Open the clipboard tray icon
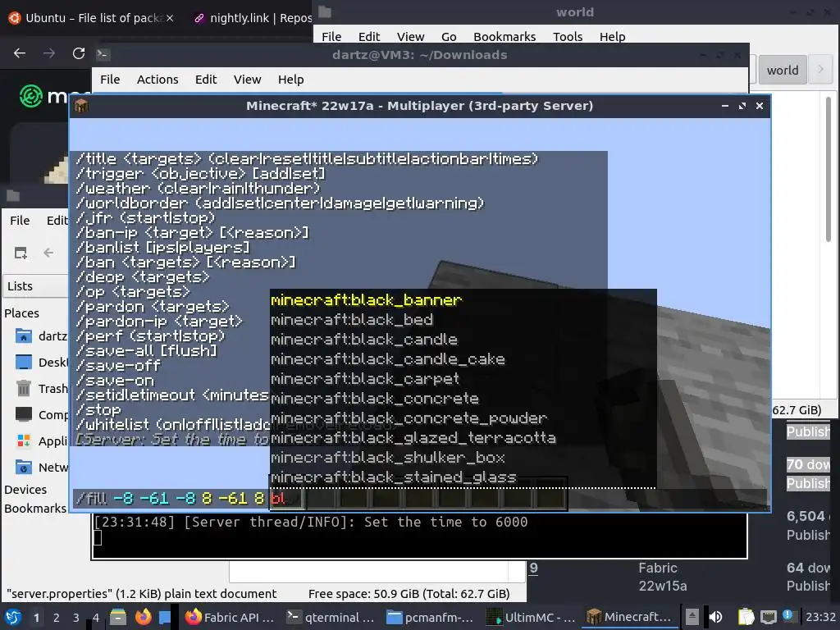The image size is (840, 630). click(746, 617)
